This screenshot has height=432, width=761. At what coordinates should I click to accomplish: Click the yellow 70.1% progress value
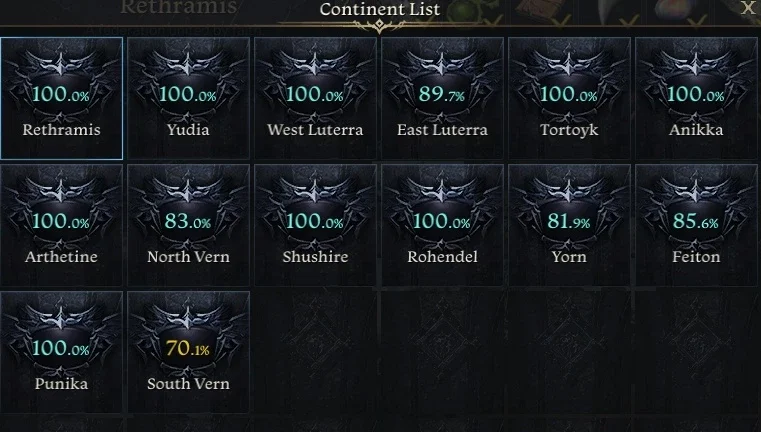(x=188, y=348)
